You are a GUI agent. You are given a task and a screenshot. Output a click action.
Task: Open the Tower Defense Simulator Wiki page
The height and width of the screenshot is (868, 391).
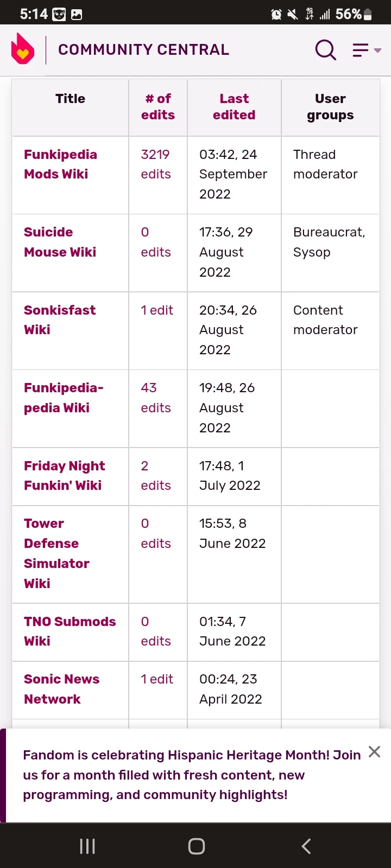click(x=56, y=553)
